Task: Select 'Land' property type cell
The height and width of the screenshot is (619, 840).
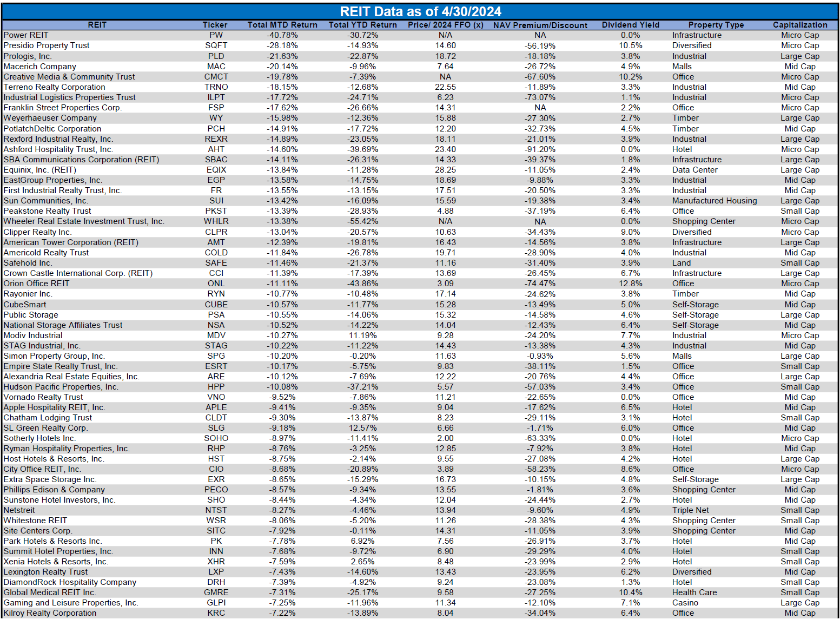Action: 682,263
